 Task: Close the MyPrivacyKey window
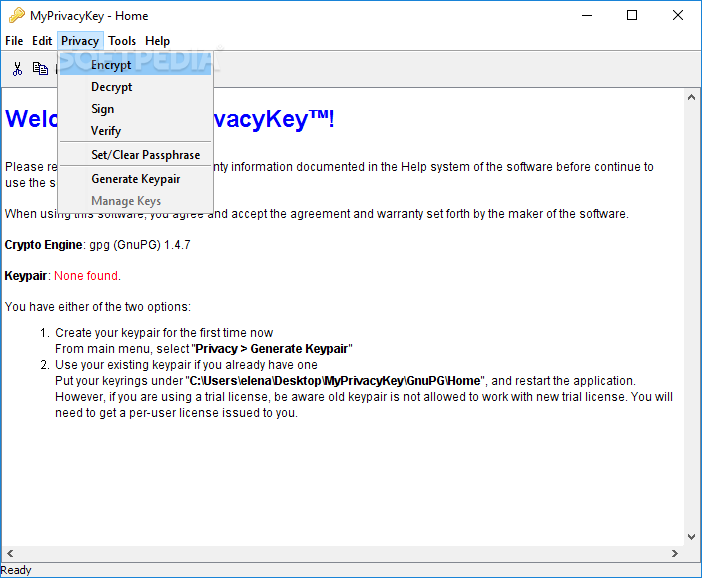click(677, 15)
